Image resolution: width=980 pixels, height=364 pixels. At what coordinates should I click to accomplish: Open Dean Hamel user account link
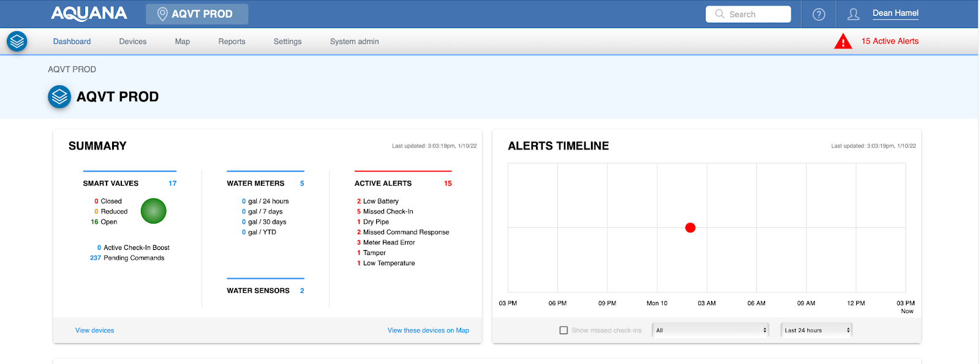pos(895,13)
